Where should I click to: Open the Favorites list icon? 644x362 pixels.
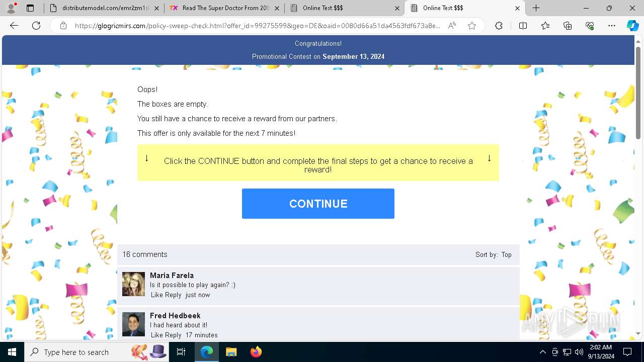[545, 26]
